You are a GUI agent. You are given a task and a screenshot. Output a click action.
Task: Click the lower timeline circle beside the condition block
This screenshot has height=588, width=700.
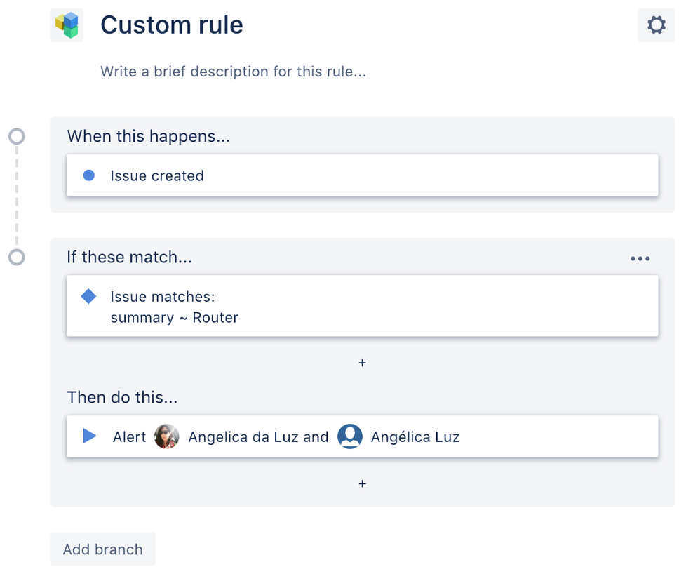16,257
